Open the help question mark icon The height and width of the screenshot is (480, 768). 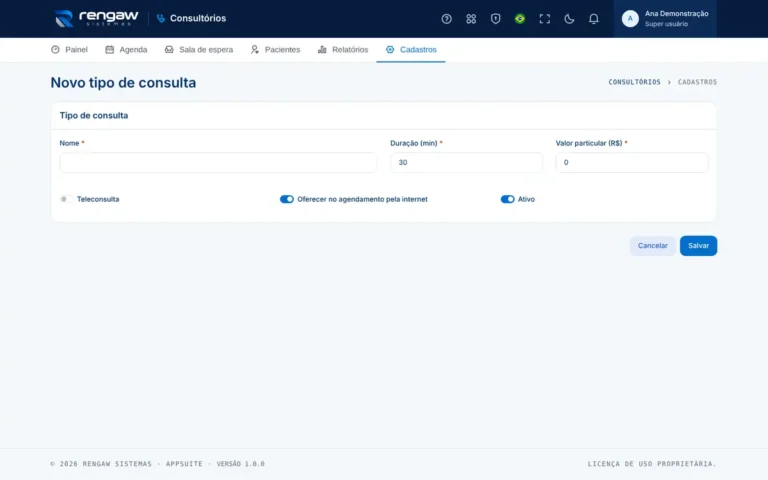click(x=446, y=19)
